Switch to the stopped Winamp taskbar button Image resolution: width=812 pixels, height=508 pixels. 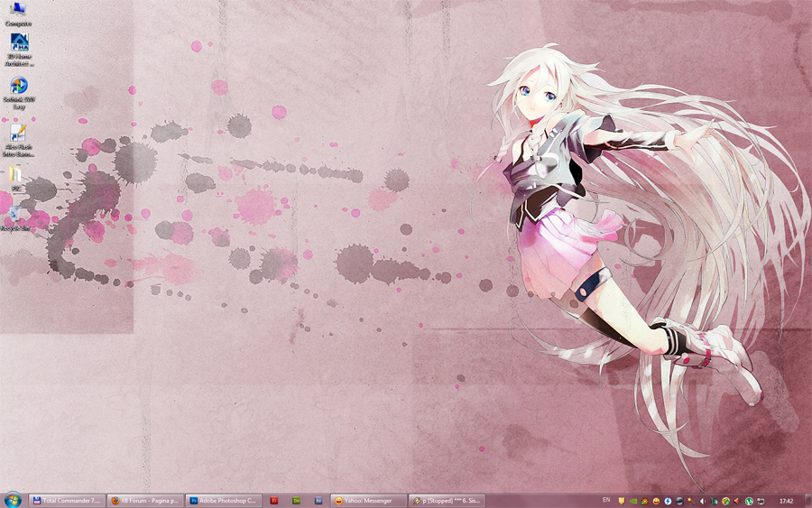click(x=448, y=501)
